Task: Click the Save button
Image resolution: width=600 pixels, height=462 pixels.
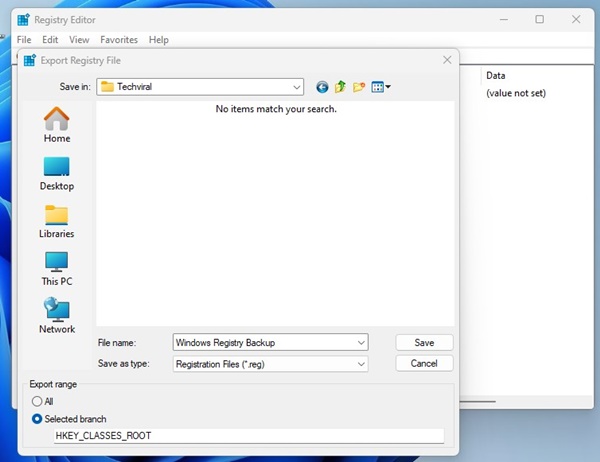Action: tap(424, 343)
